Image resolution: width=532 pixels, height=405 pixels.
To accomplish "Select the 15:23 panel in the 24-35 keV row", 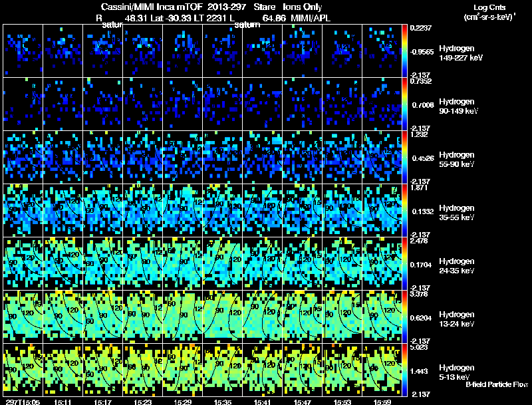I will point(142,263).
